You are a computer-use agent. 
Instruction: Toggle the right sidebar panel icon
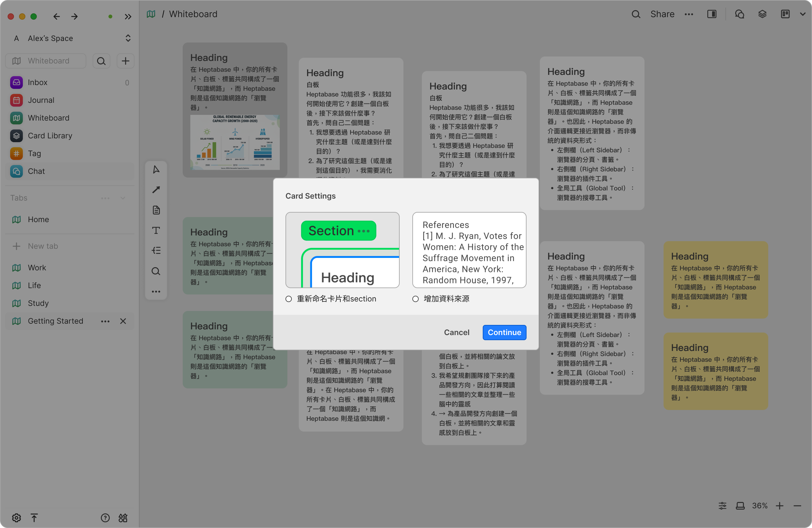click(x=712, y=14)
